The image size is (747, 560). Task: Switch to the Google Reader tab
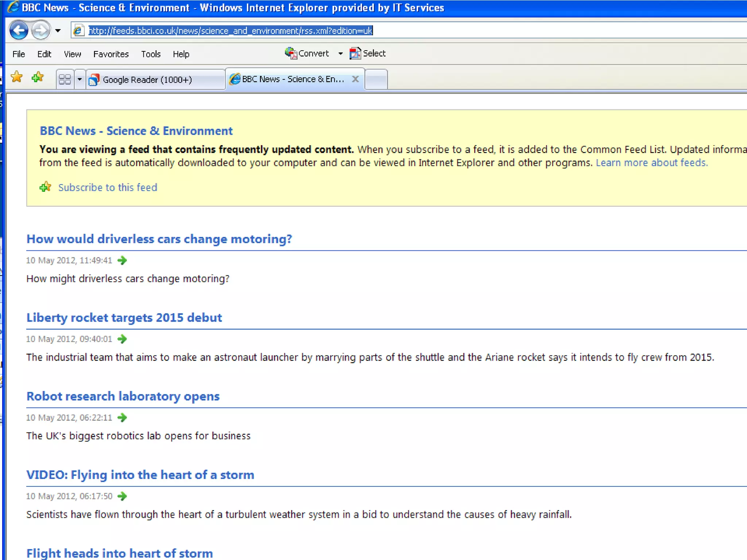coord(147,79)
